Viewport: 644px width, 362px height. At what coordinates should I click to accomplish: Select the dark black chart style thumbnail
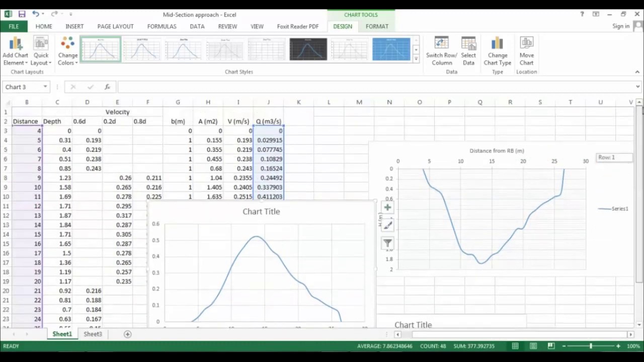tap(308, 50)
